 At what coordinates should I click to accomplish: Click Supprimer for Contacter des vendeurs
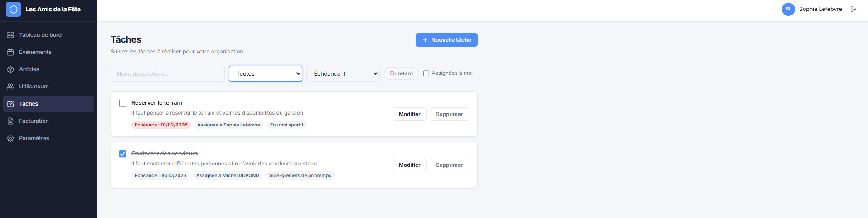click(449, 165)
